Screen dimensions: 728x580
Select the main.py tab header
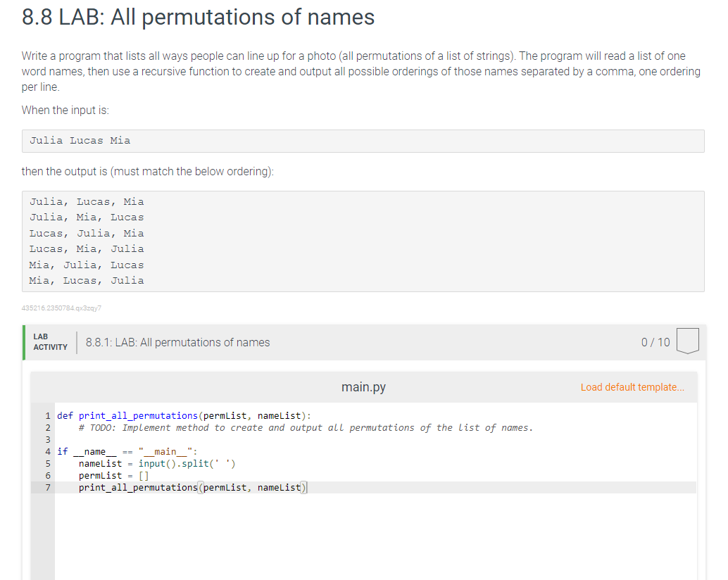363,386
